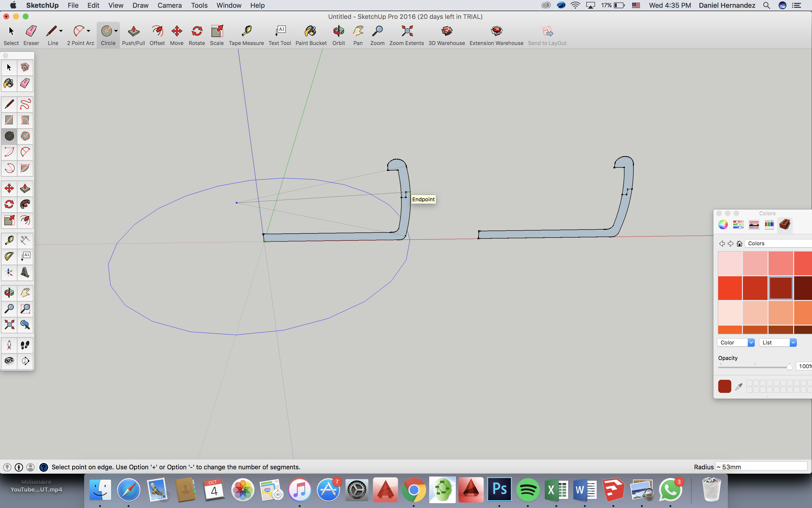This screenshot has width=812, height=508.
Task: Switch to color wheel picker tab
Action: tap(723, 224)
